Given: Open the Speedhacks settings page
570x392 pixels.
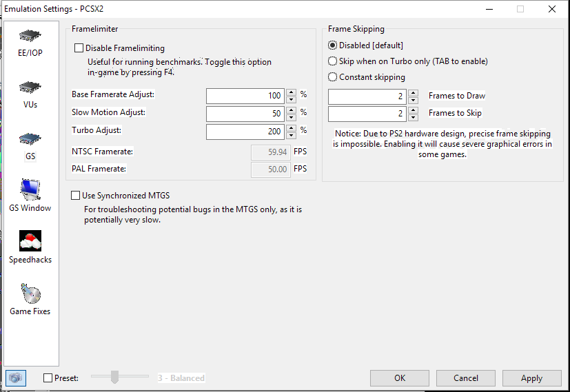Looking at the screenshot, I should [x=30, y=247].
